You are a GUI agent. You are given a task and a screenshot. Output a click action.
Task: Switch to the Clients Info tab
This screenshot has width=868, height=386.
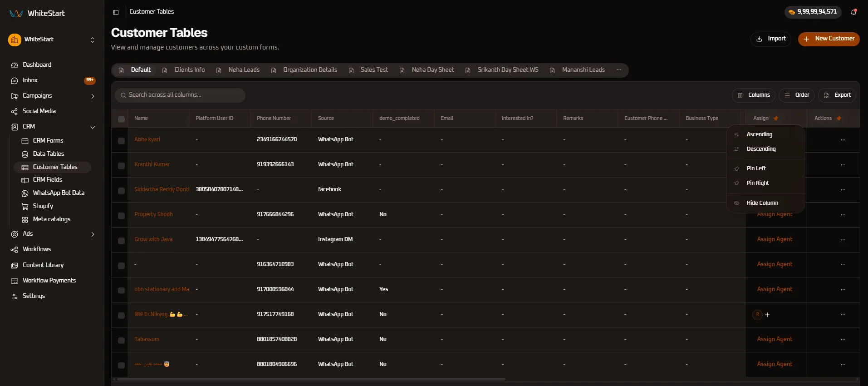184,70
